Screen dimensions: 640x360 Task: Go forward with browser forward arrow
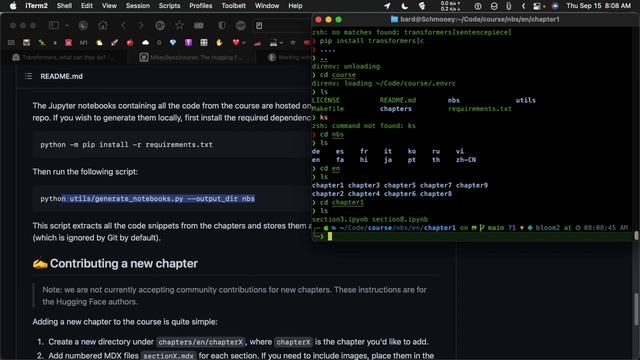(141, 26)
